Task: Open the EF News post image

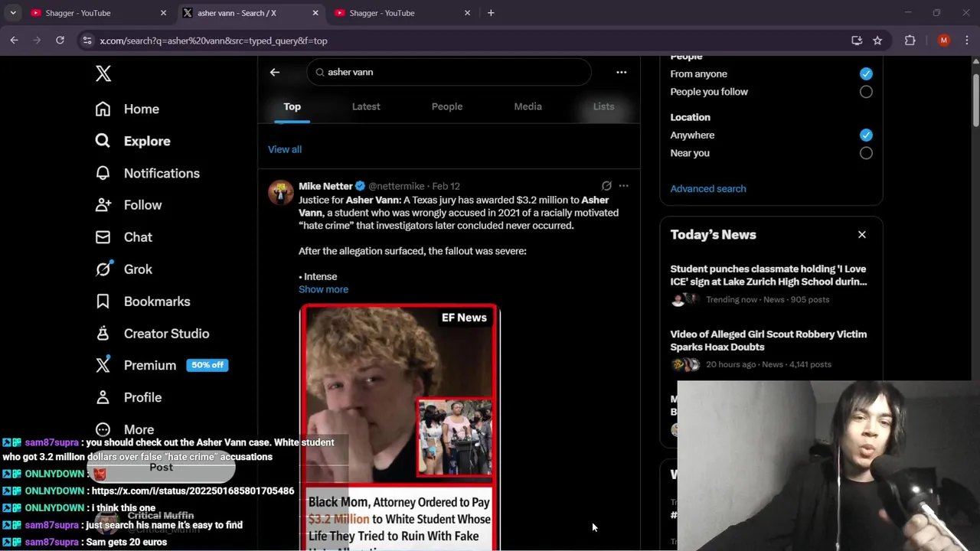Action: [x=399, y=427]
